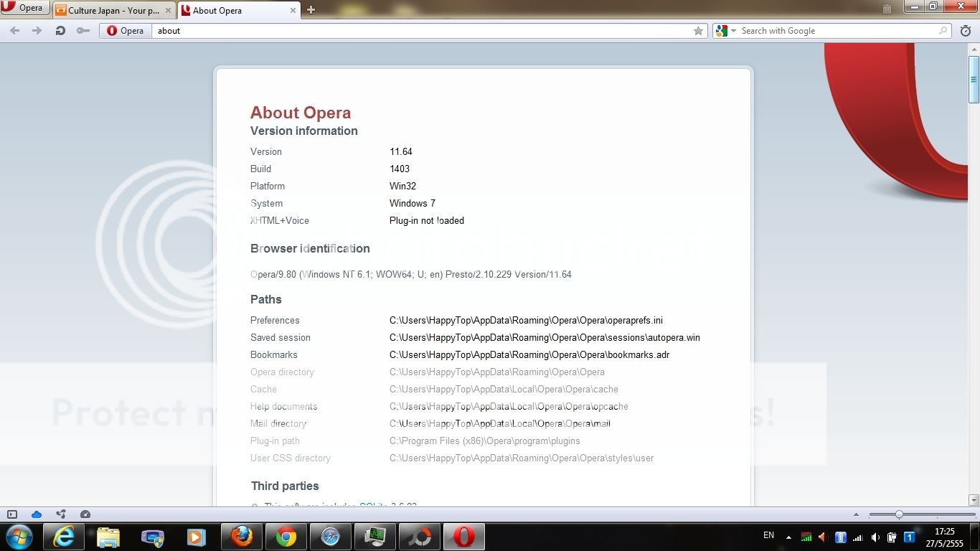
Task: Click the Opera badge in the address field
Action: 125,31
